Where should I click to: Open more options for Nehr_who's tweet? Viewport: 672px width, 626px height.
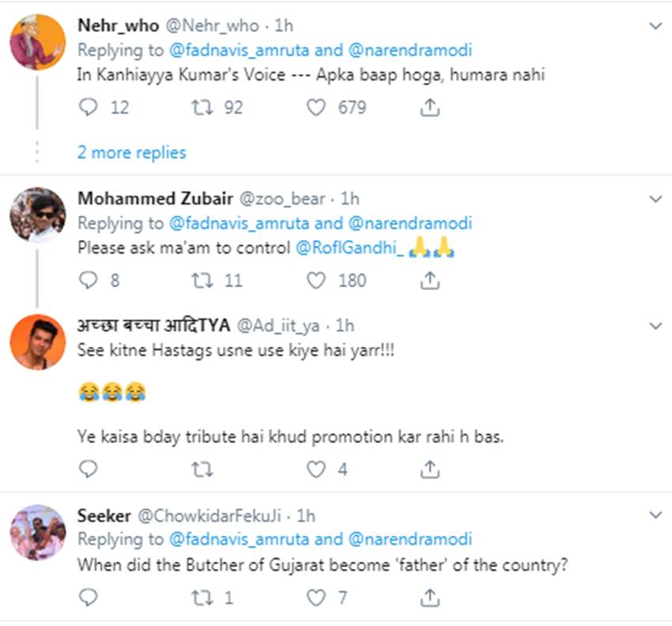[x=655, y=26]
